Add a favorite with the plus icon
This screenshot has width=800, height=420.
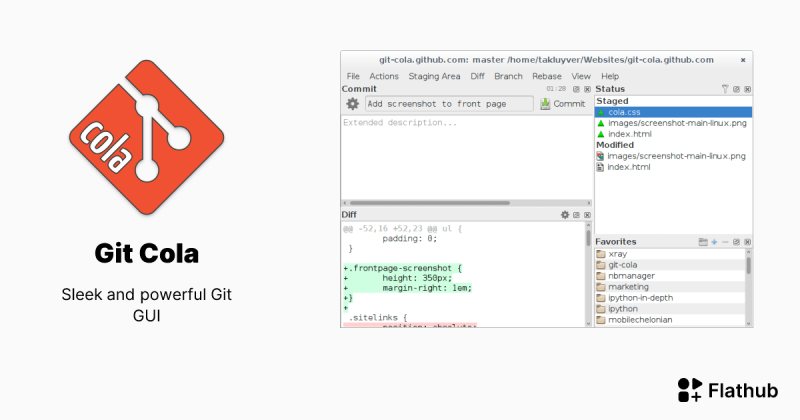(x=714, y=242)
